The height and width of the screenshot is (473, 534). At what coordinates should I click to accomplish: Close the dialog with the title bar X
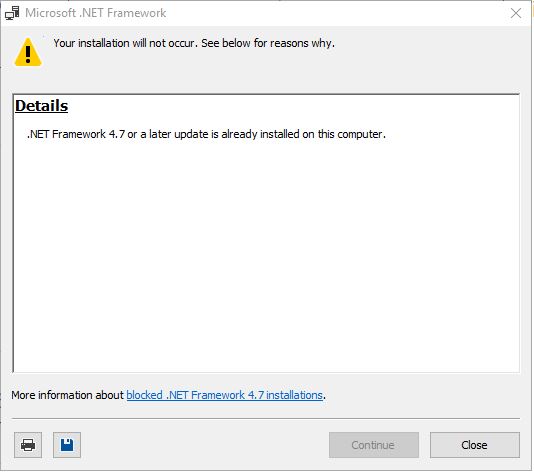pyautogui.click(x=516, y=13)
